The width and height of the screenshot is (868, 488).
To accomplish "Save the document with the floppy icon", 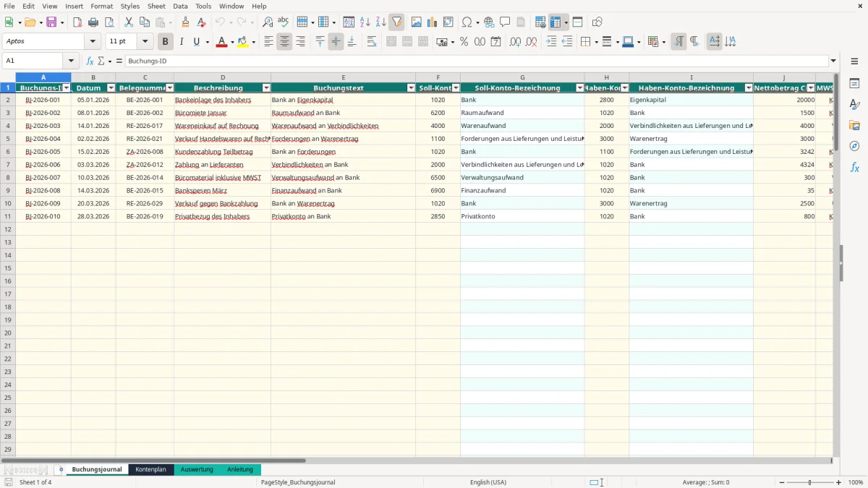I will pyautogui.click(x=51, y=22).
